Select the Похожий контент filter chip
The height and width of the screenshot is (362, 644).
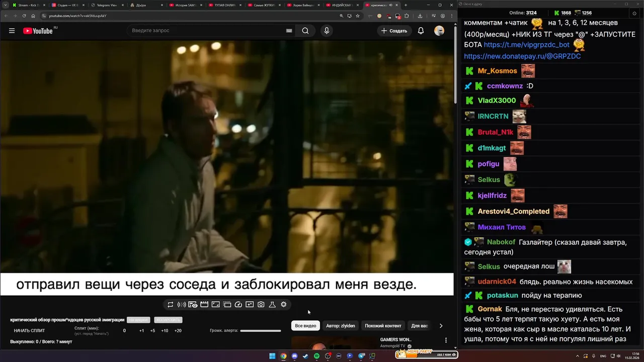[383, 326]
